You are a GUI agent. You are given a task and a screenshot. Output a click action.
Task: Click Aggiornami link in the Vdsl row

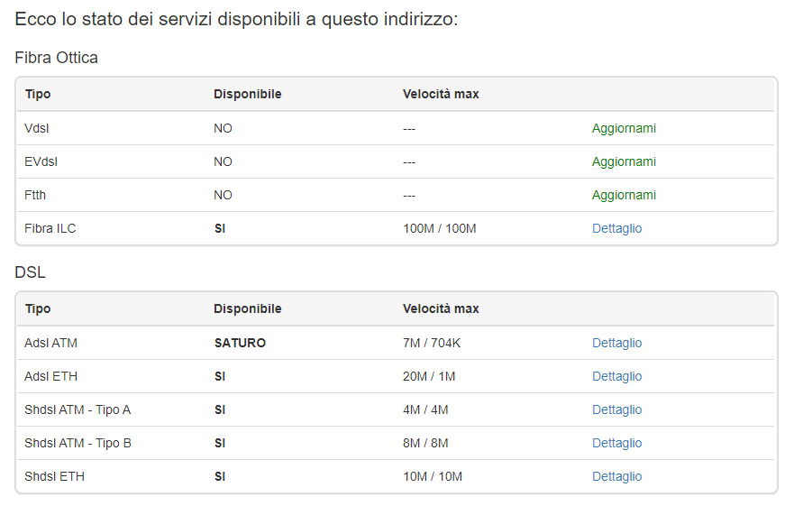coord(624,128)
